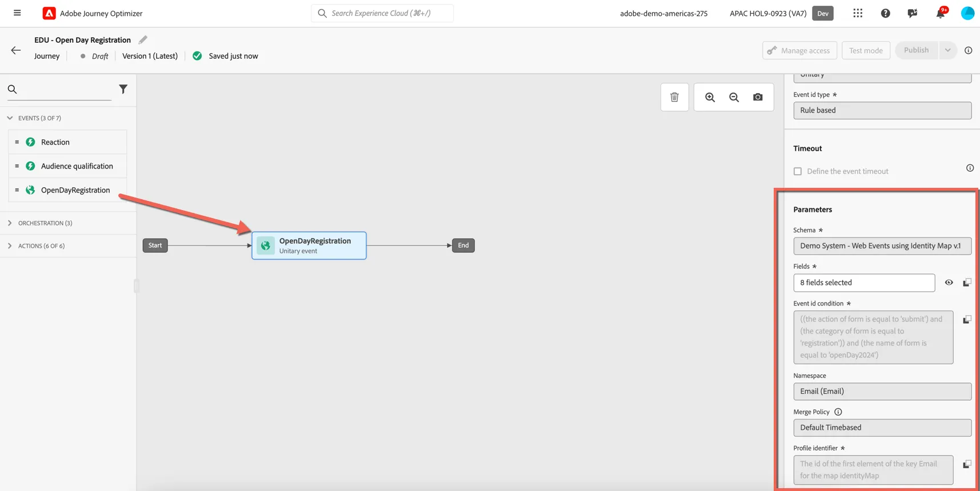980x491 pixels.
Task: Click the Manage access button
Action: click(x=799, y=50)
